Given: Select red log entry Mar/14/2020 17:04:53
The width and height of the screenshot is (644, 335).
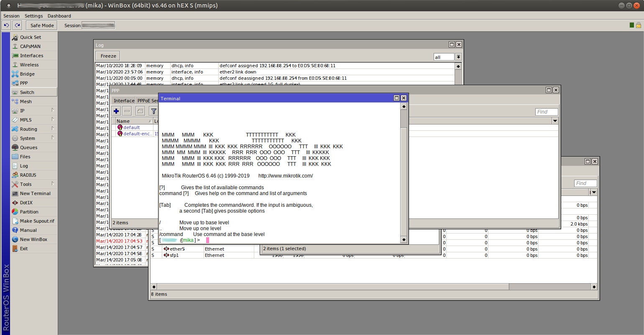Looking at the screenshot, I should point(119,241).
